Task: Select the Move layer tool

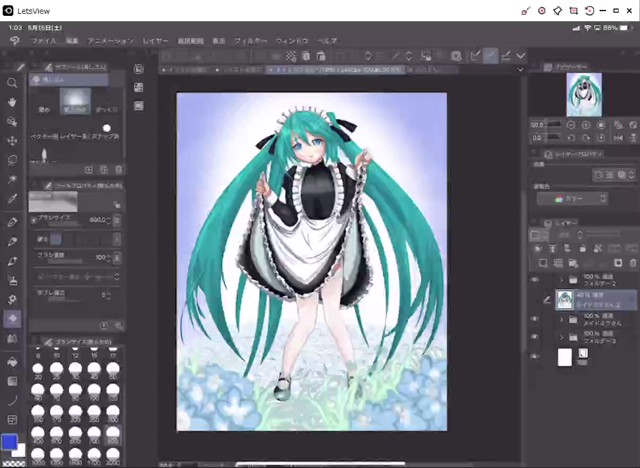Action: pos(12,141)
